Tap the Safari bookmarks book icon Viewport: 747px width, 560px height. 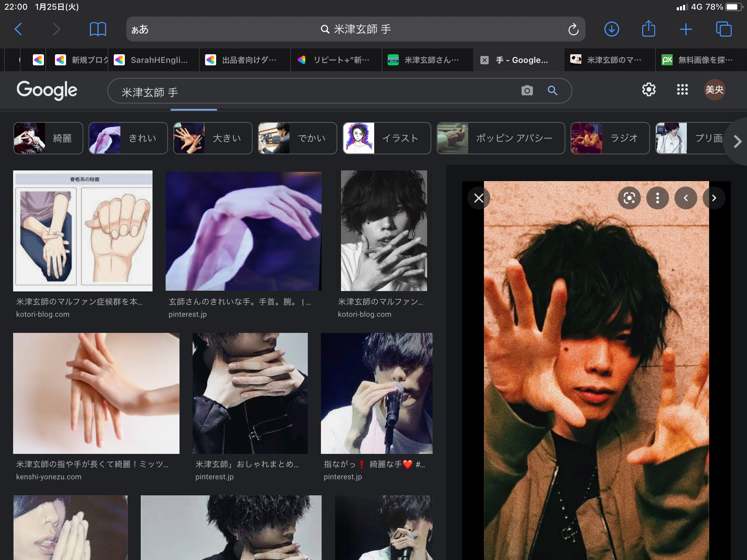tap(98, 29)
